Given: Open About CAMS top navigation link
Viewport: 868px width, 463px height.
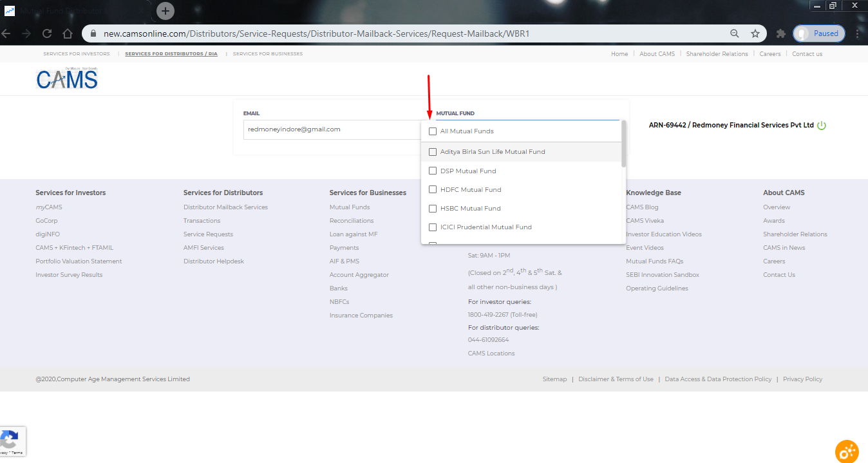Looking at the screenshot, I should (x=657, y=54).
